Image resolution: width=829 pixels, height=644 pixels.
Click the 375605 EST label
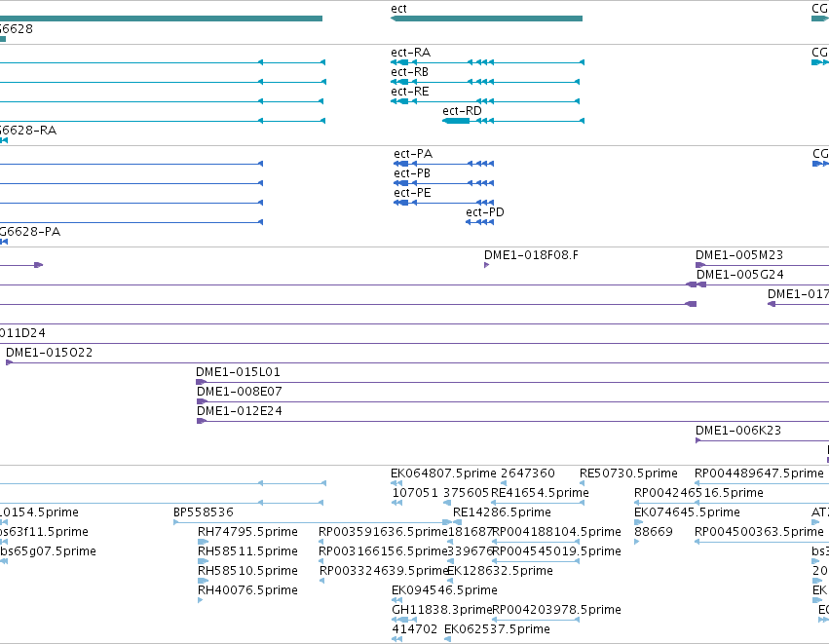(x=466, y=493)
